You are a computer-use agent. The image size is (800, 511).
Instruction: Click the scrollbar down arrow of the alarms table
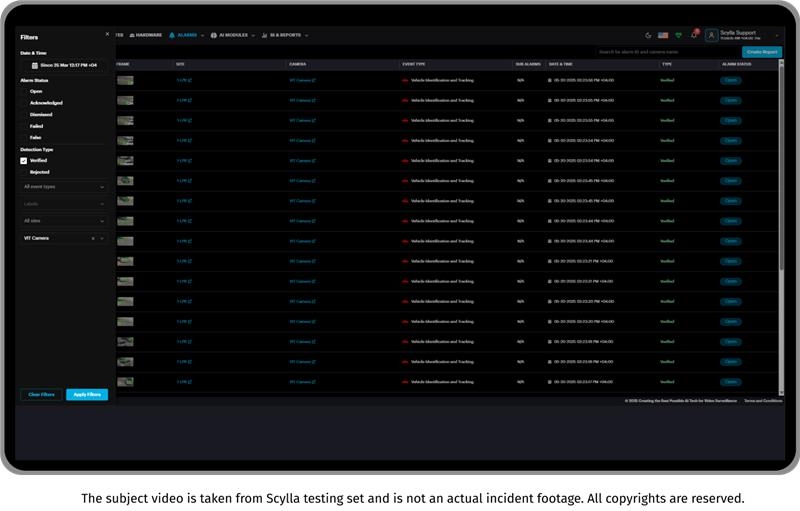(781, 393)
